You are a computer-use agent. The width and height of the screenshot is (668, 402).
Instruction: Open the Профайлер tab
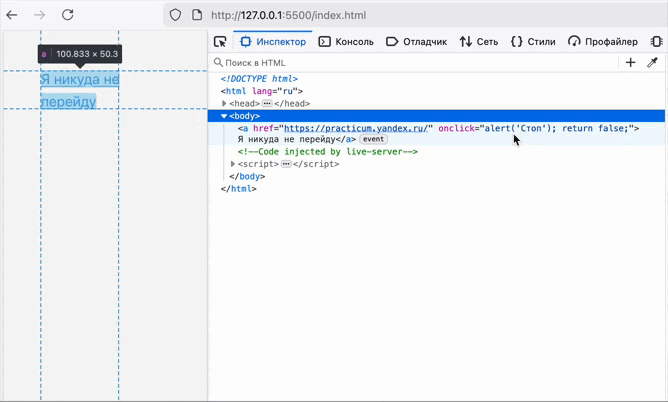click(603, 42)
